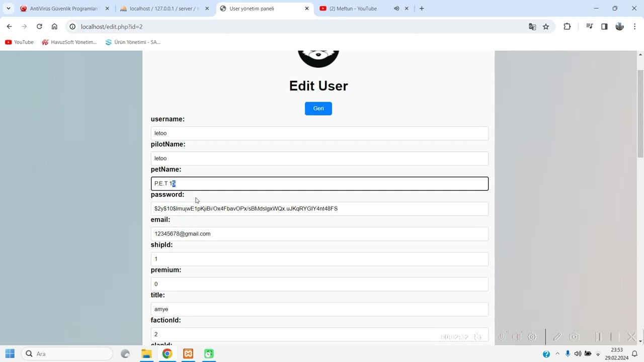Show hidden system tray icons
Image resolution: width=644 pixels, height=362 pixels.
557,354
